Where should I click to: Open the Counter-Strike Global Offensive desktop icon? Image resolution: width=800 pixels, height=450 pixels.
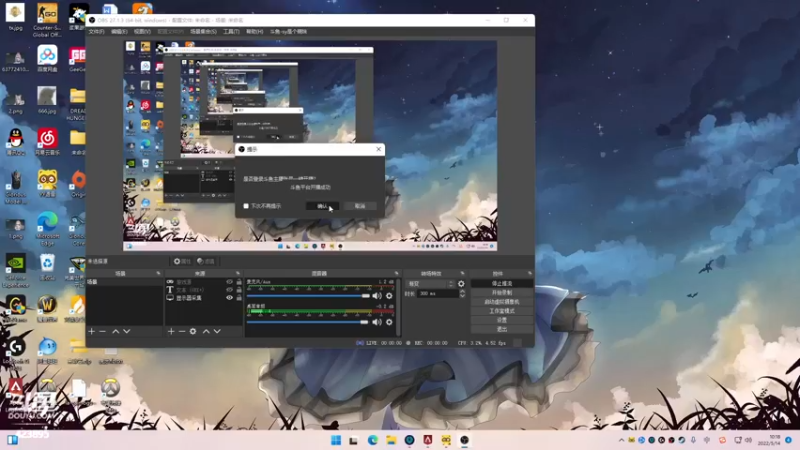(x=47, y=19)
